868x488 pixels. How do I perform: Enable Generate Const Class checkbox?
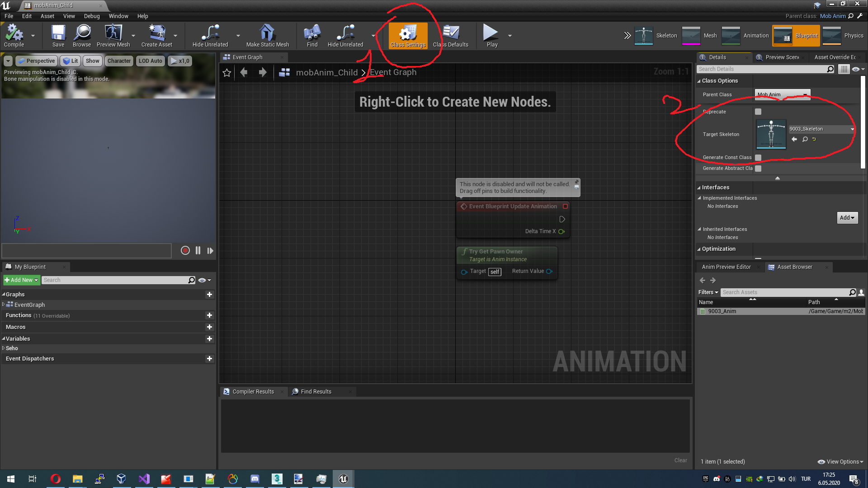pos(758,158)
